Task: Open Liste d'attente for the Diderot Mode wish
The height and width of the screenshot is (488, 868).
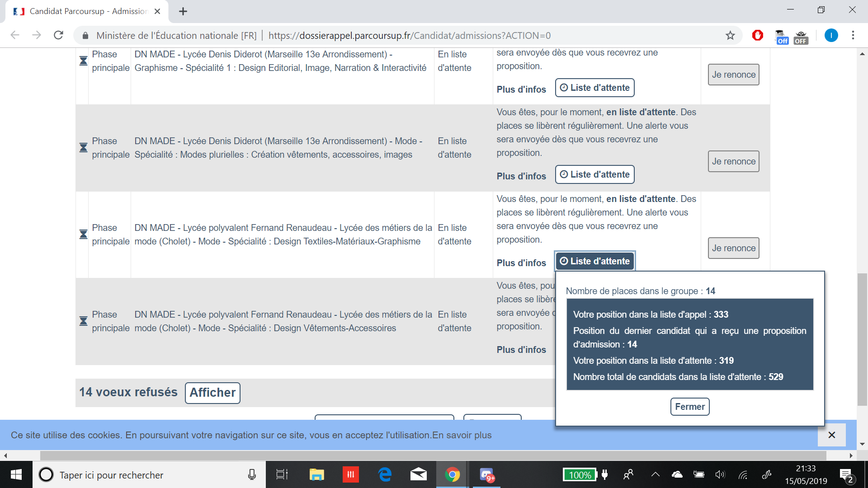Action: 595,174
